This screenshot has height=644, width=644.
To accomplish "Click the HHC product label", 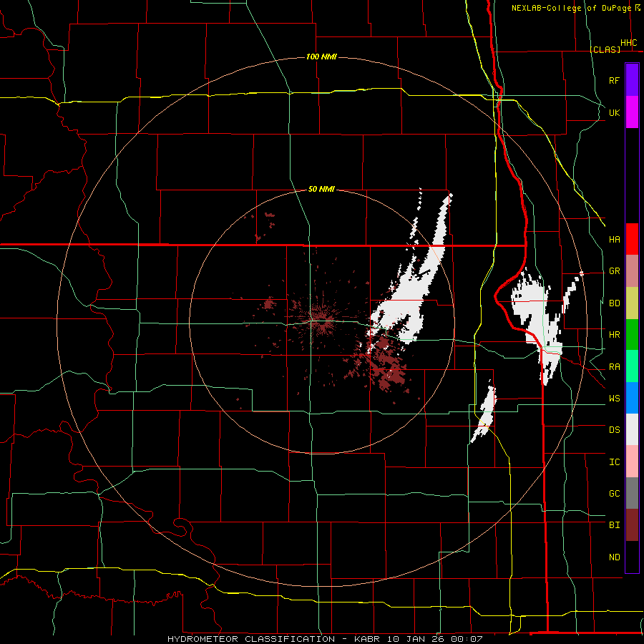I will pyautogui.click(x=628, y=43).
